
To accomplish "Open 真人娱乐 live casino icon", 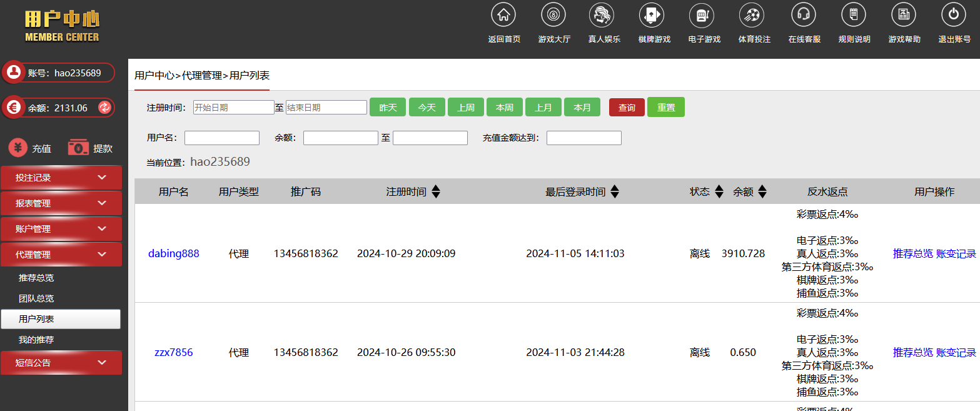I will coord(604,15).
